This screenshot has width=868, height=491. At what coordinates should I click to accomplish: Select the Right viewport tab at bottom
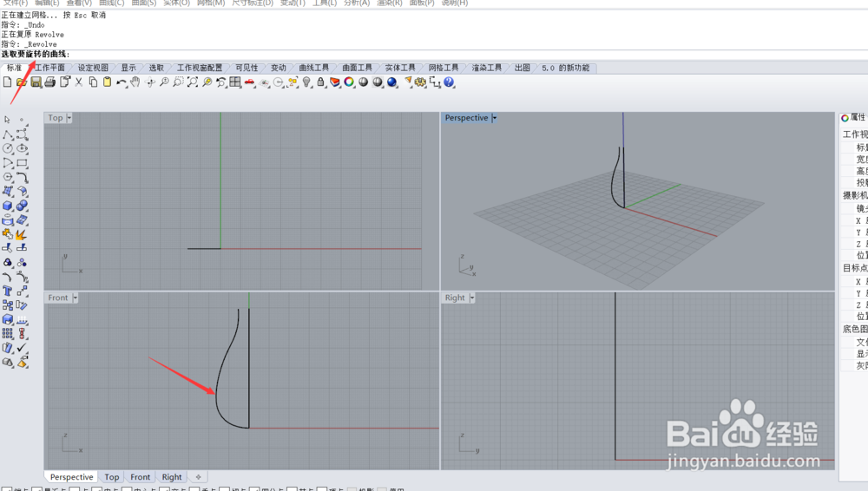[x=172, y=476]
